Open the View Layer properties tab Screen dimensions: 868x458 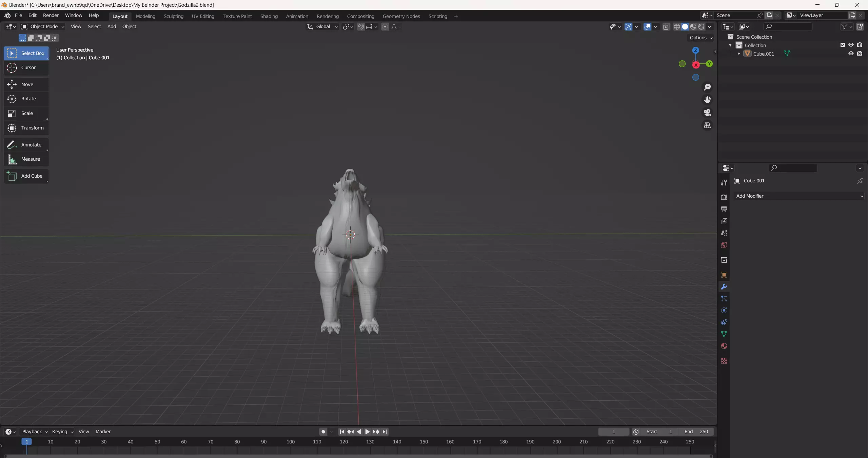click(724, 221)
